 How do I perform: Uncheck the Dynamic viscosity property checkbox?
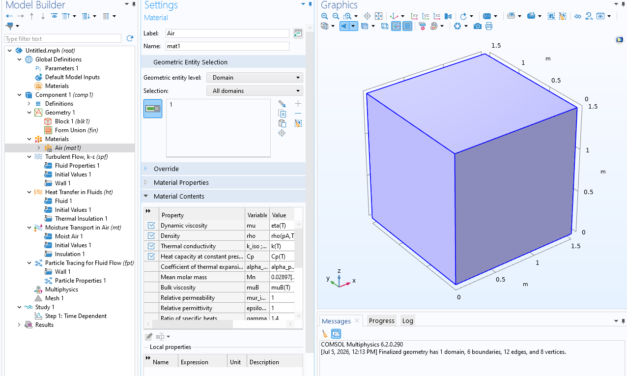pos(151,226)
